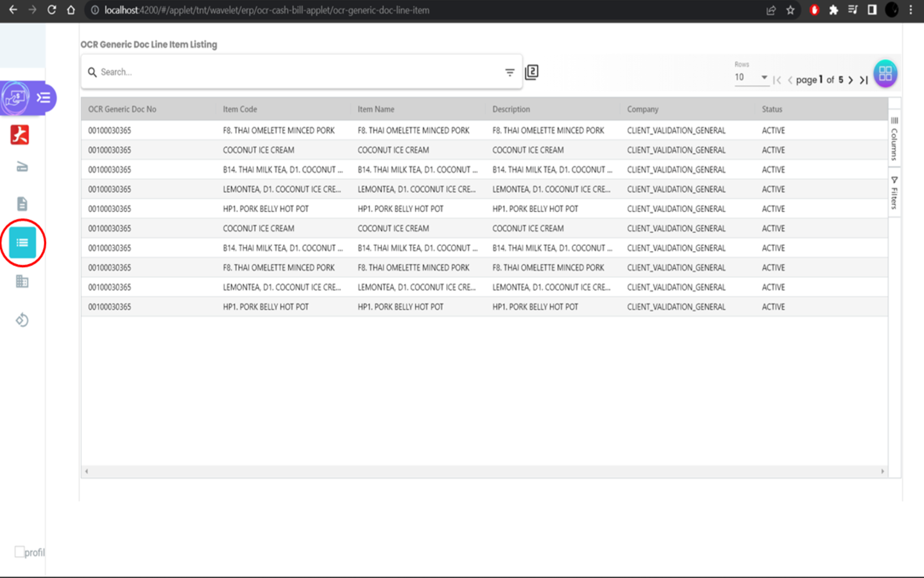924x578 pixels.
Task: Sort by the Item Code column header
Action: click(x=240, y=109)
